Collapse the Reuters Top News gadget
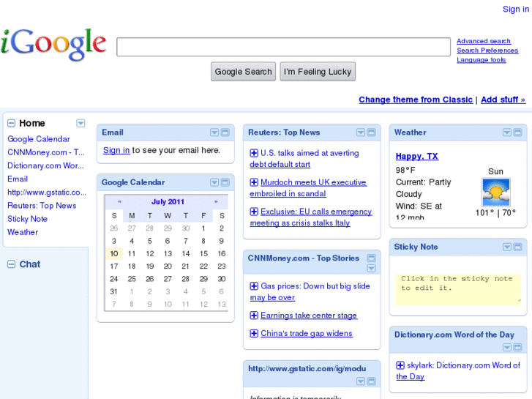532x399 pixels. point(372,133)
